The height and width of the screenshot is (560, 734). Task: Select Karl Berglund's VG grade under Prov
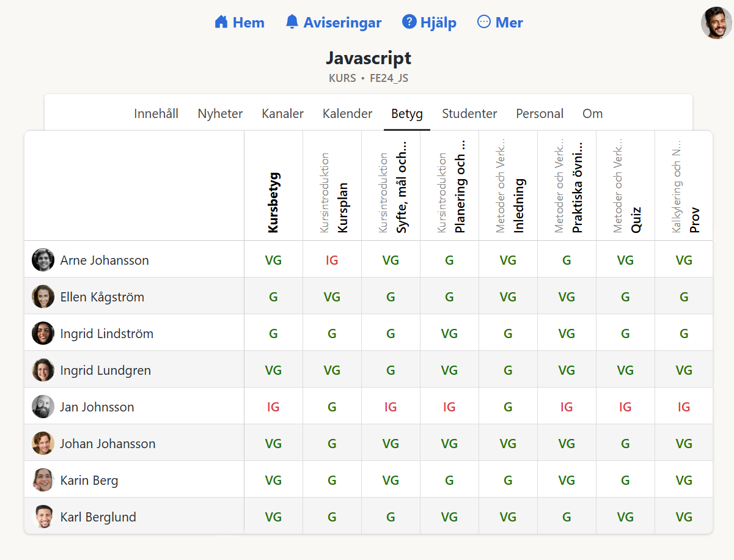[684, 517]
